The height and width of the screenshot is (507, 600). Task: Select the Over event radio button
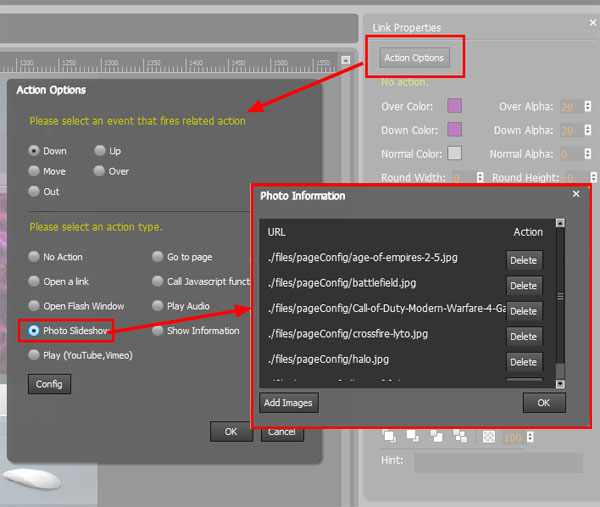(99, 171)
